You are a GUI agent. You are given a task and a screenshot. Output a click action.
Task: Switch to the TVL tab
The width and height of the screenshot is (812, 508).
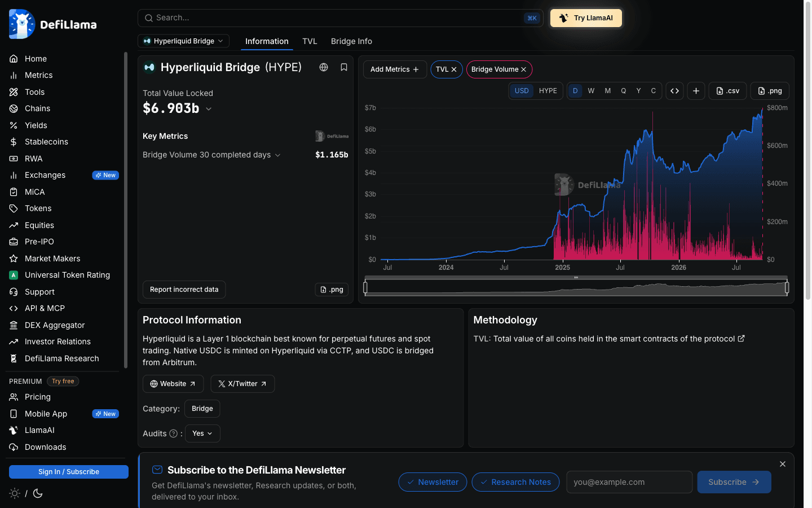310,41
